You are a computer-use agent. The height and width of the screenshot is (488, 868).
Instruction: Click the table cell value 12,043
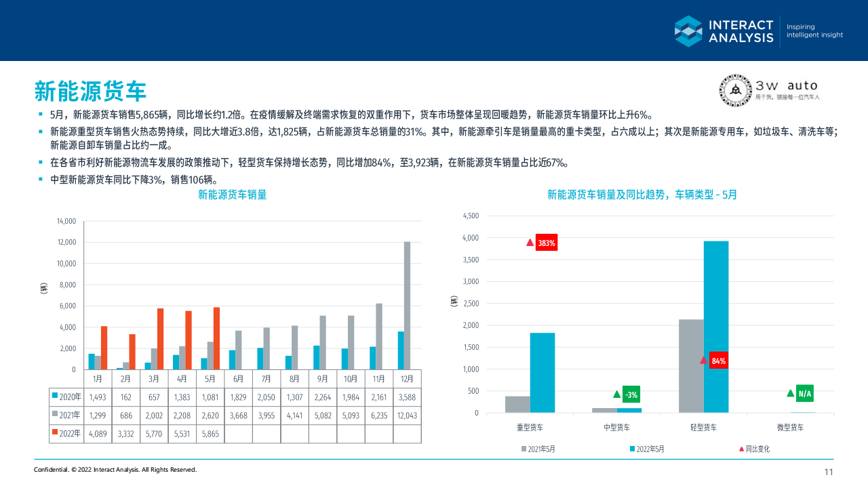pos(407,415)
